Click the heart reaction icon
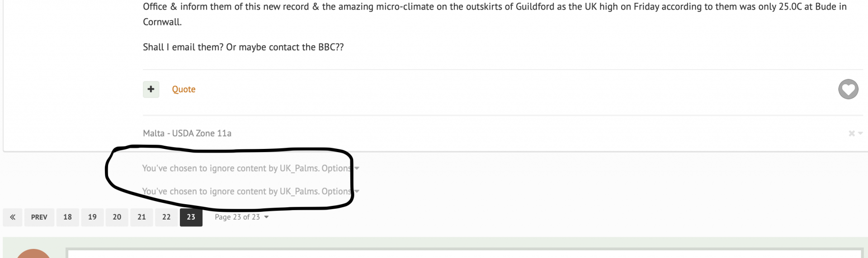This screenshot has height=258, width=868. pos(848,89)
